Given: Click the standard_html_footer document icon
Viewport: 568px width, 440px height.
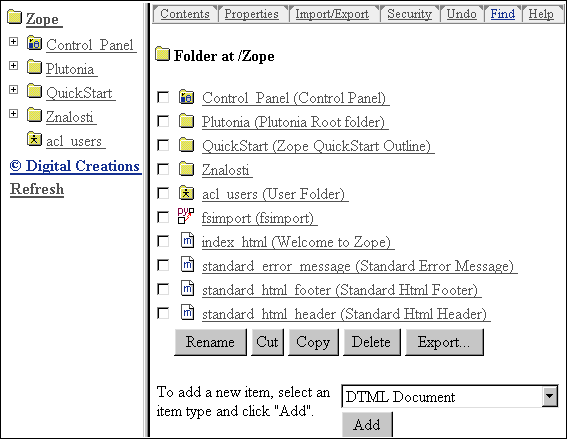Looking at the screenshot, I should pos(187,288).
